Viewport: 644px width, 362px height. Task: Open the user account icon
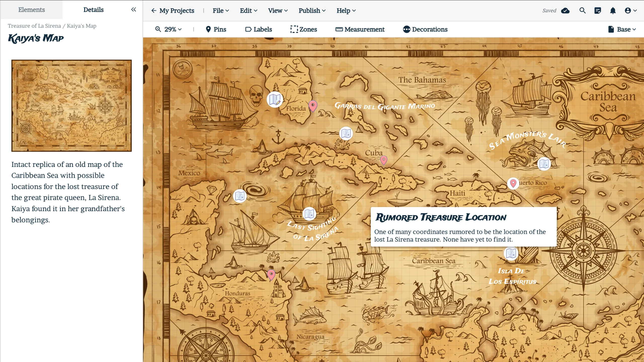[631, 11]
